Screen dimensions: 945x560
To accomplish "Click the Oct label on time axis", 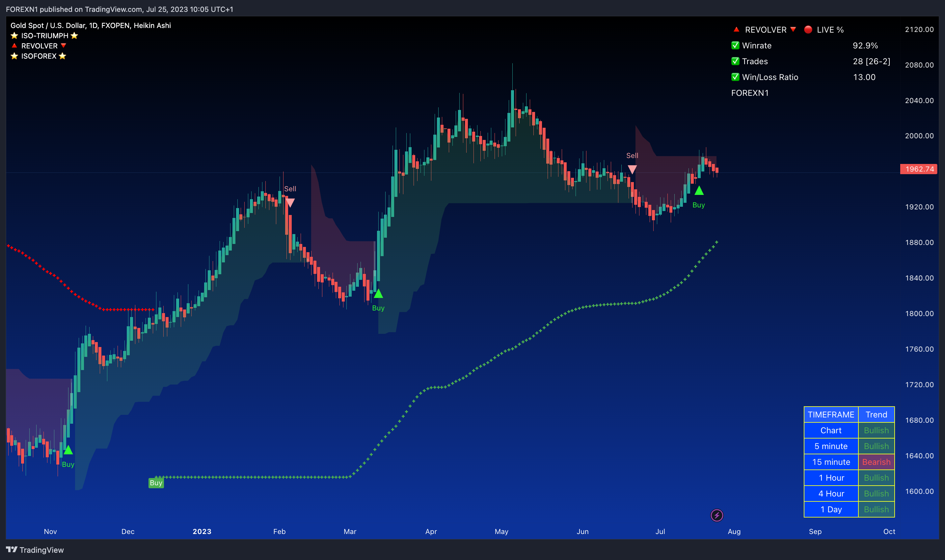I will tap(889, 531).
